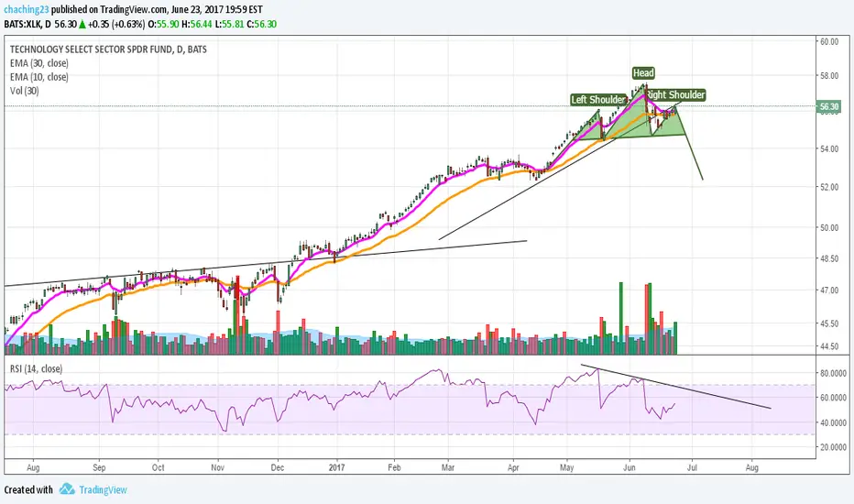Click the C:56.30 close value
This screenshot has width=854, height=504.
pos(262,24)
